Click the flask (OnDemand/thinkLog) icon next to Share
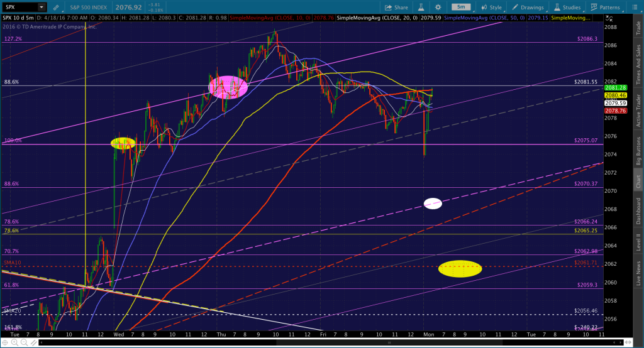This screenshot has width=644, height=348. click(421, 8)
